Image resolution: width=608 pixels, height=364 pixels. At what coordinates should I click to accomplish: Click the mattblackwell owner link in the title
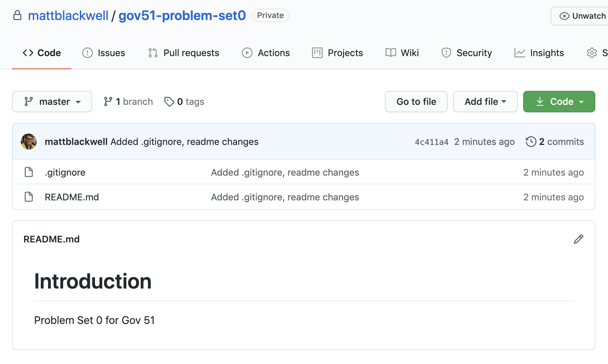(68, 16)
